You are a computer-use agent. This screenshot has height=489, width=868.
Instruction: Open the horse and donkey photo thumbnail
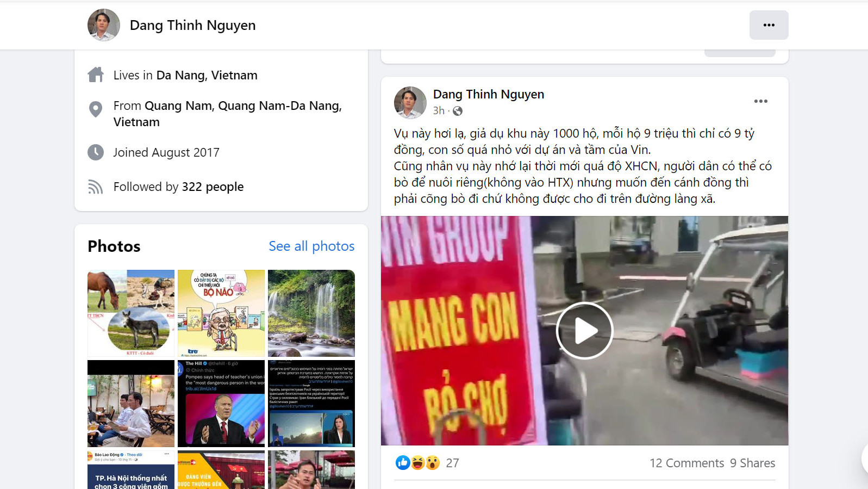pos(131,313)
